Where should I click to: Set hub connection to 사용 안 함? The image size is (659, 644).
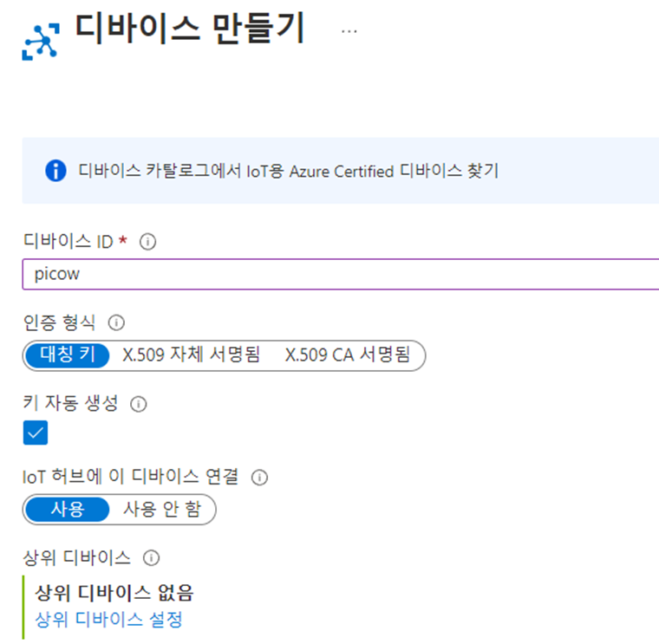click(162, 510)
